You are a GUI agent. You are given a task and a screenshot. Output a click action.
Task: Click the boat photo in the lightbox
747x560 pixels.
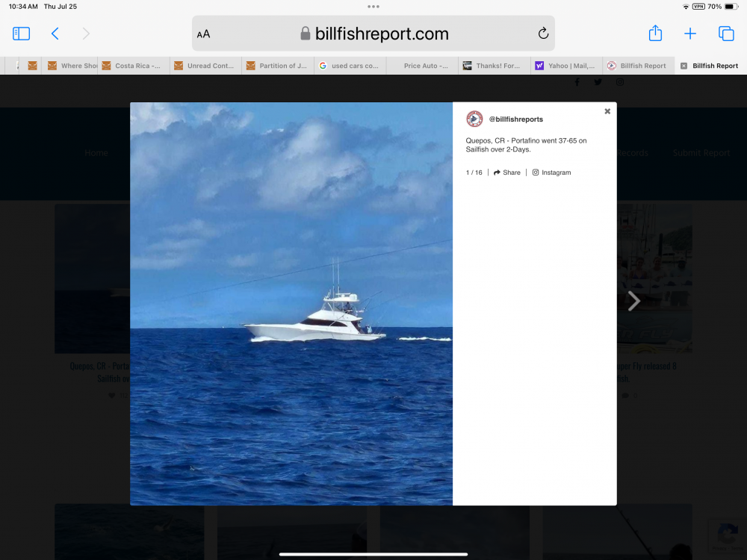pyautogui.click(x=291, y=303)
